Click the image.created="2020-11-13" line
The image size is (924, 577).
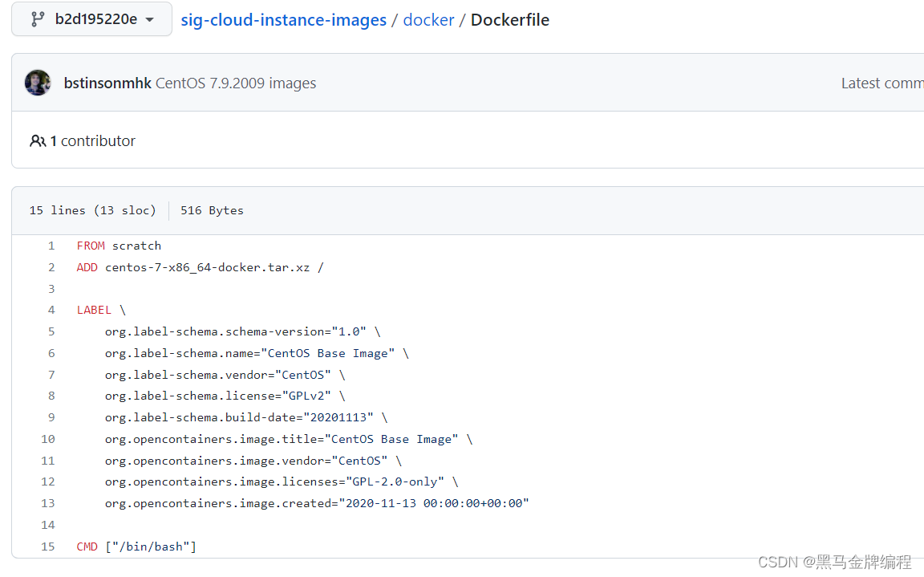tap(317, 503)
